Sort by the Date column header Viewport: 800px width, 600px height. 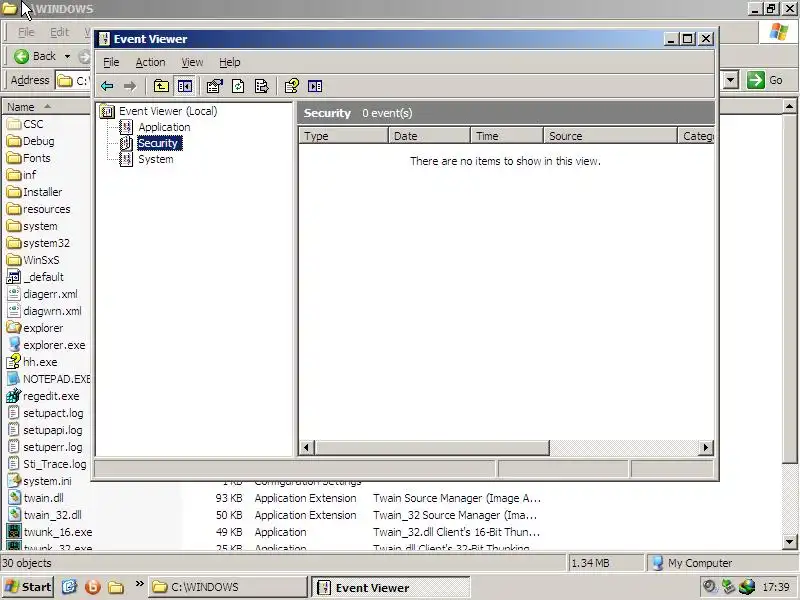(x=429, y=136)
